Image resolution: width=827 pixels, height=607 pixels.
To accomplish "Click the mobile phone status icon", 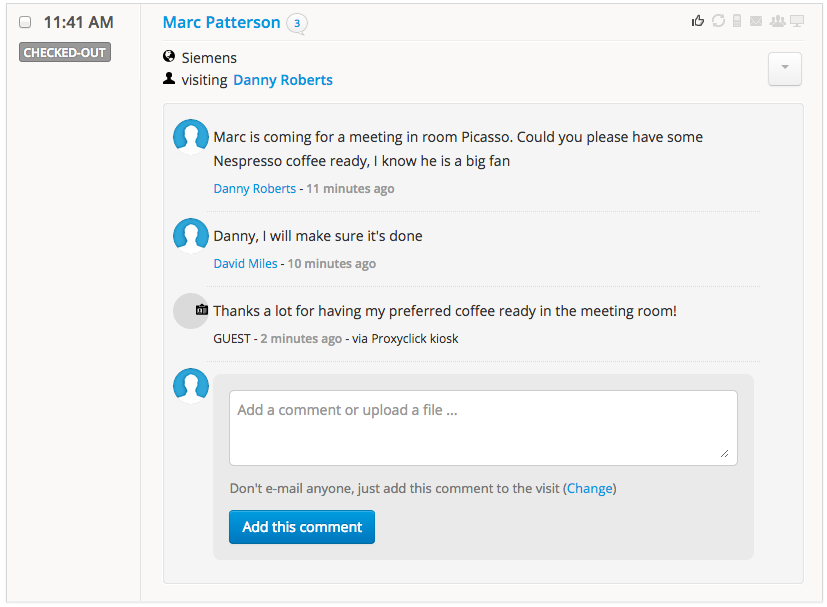I will click(737, 21).
